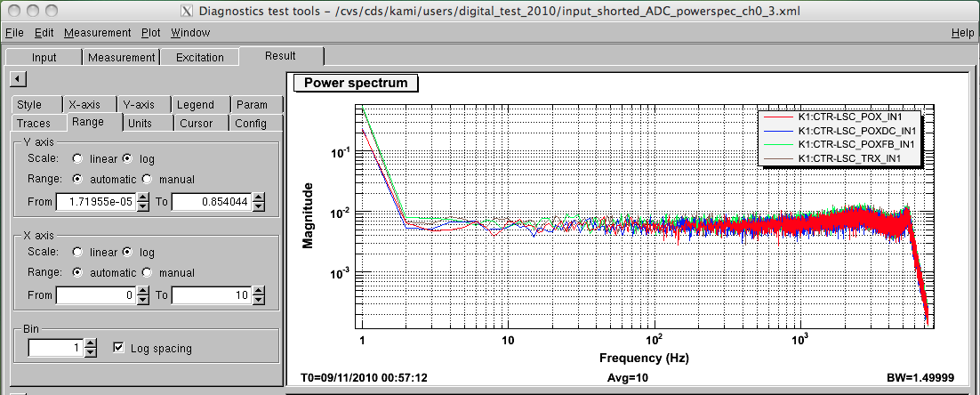Switch to the Excitation tab

(x=200, y=58)
